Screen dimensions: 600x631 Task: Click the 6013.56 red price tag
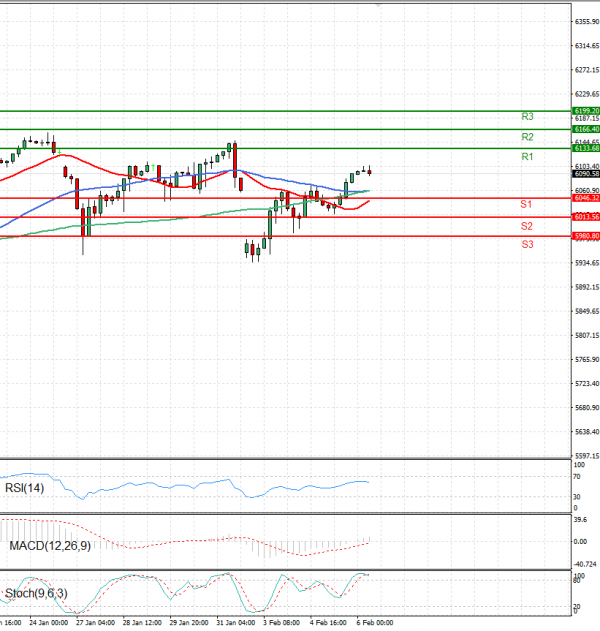click(585, 217)
